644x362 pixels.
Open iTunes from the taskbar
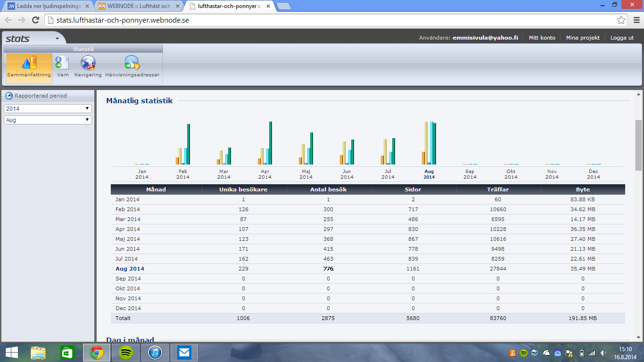155,353
